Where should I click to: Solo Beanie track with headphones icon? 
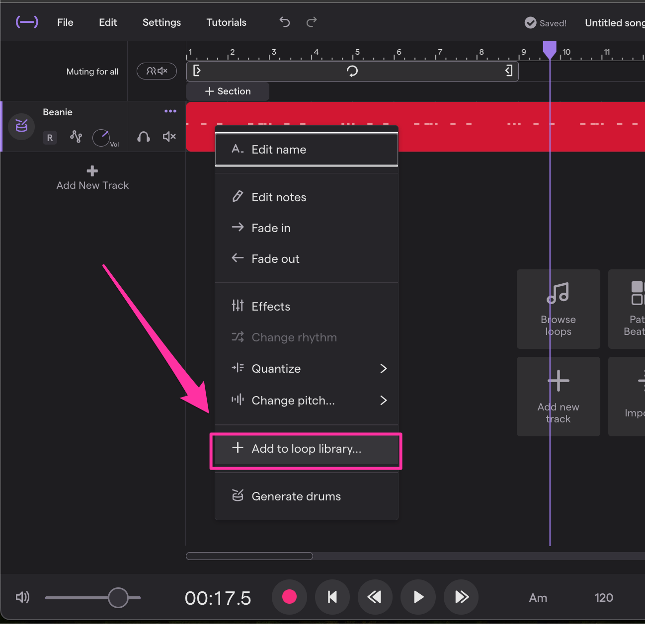click(x=144, y=137)
